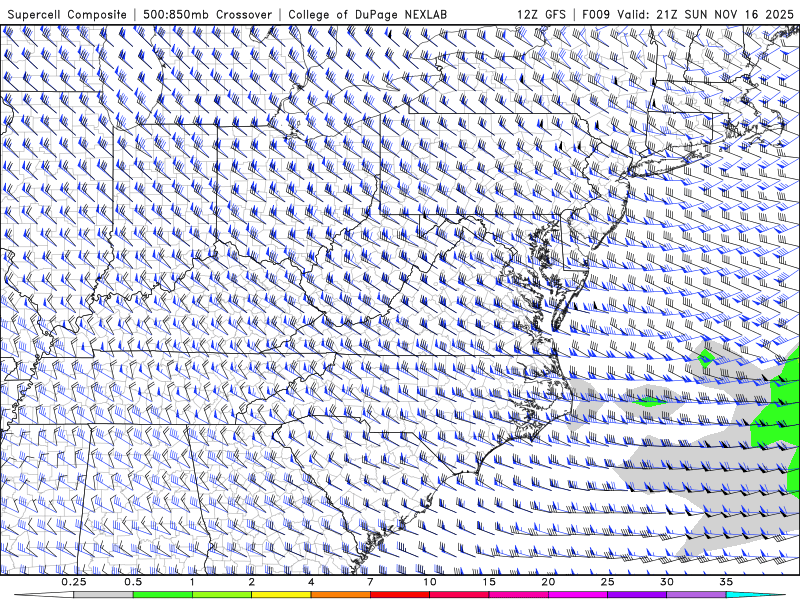
Task: Select the crimson 10–15 legend swatch
Action: (459, 595)
